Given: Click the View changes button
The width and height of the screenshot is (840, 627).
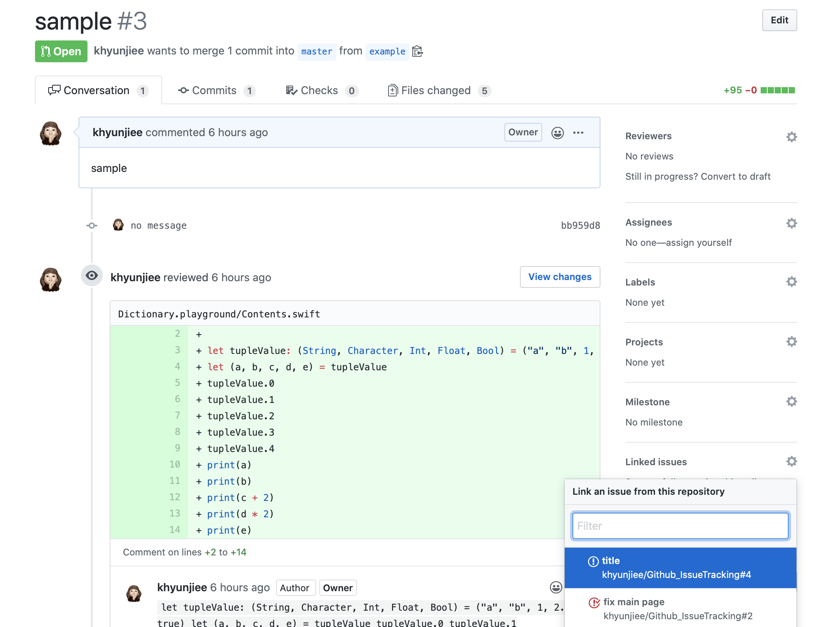Looking at the screenshot, I should tap(560, 277).
